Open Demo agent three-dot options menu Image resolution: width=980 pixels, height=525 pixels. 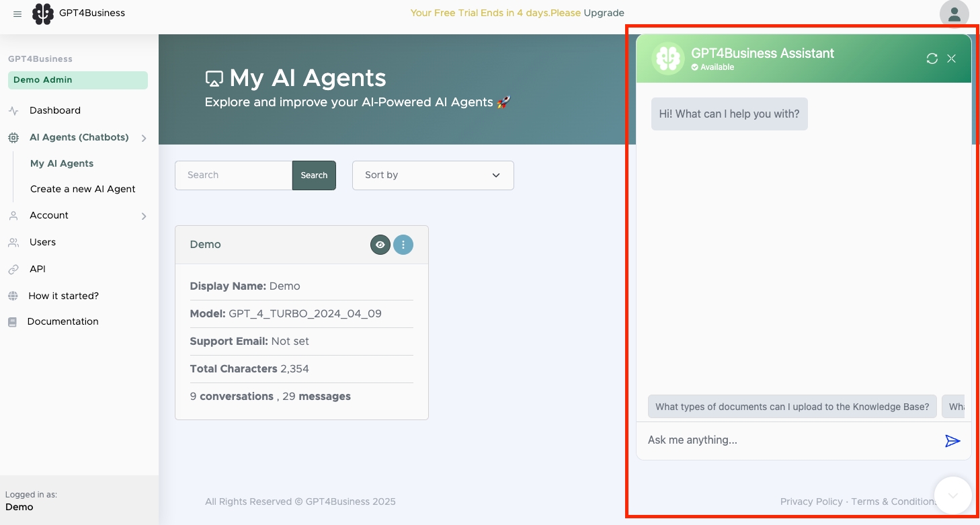[403, 245]
